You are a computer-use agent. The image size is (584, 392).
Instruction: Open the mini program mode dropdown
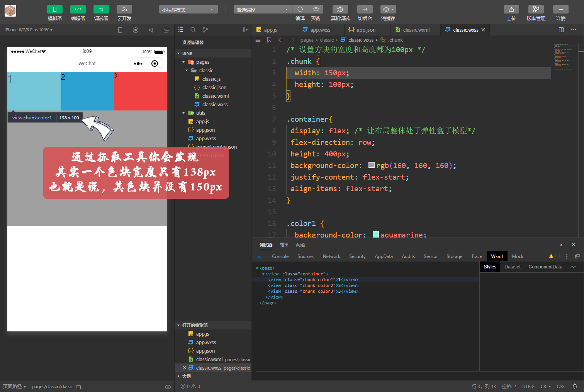[x=188, y=9]
